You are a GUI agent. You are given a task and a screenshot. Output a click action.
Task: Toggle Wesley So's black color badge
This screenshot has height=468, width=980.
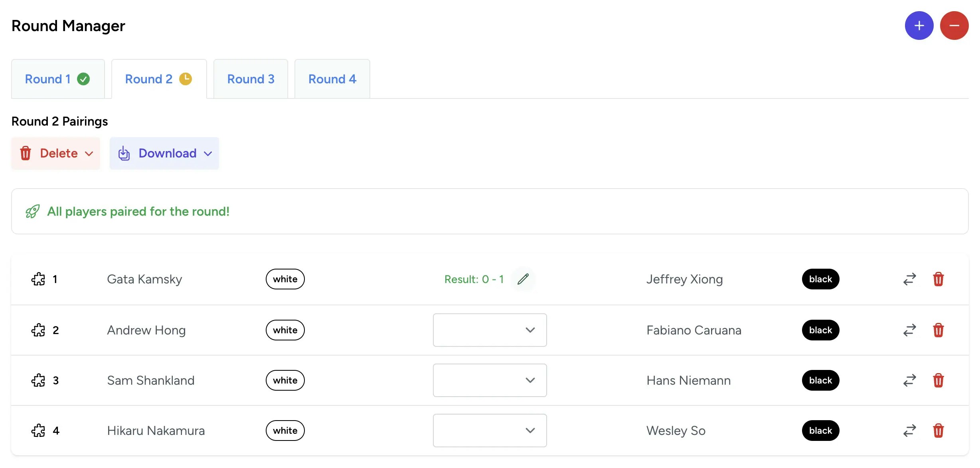(x=820, y=431)
